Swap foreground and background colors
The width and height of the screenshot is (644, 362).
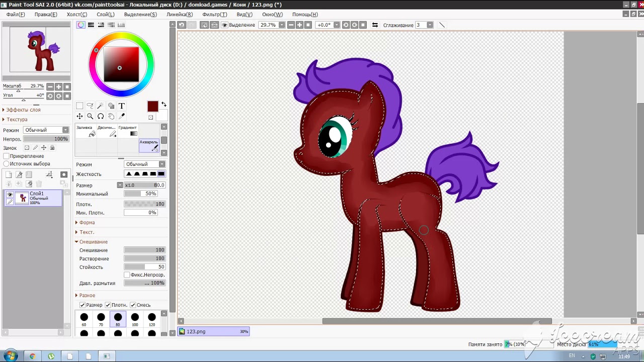coord(164,105)
